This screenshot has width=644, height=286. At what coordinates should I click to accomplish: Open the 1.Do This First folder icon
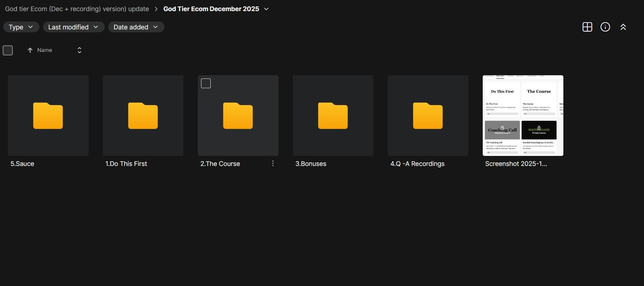tap(143, 115)
